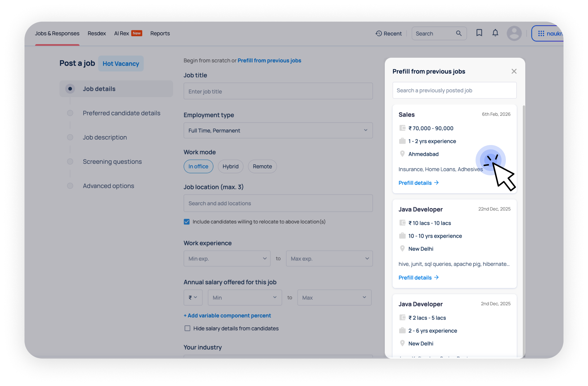
Task: Open the rupee currency selector
Action: (193, 298)
